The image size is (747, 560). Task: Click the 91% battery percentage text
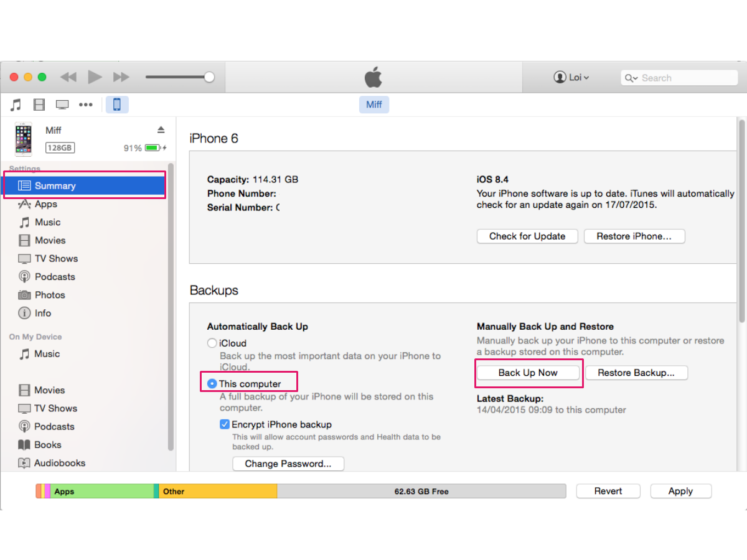tap(133, 148)
